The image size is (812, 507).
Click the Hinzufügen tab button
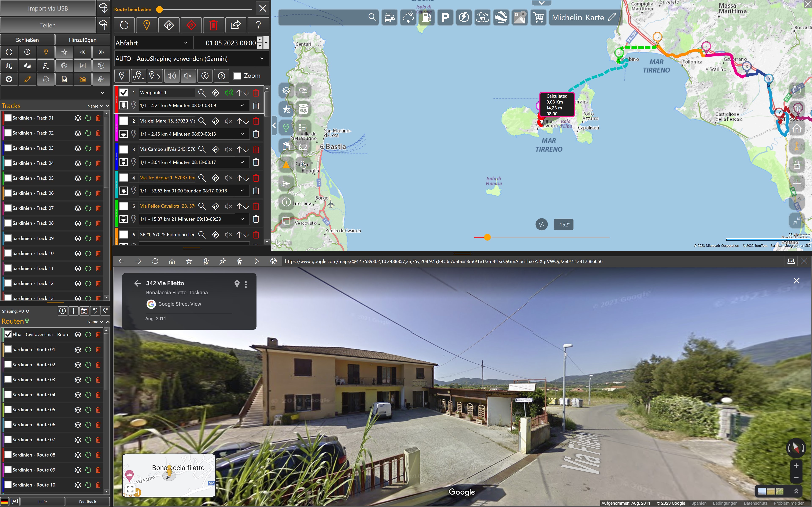coord(82,40)
